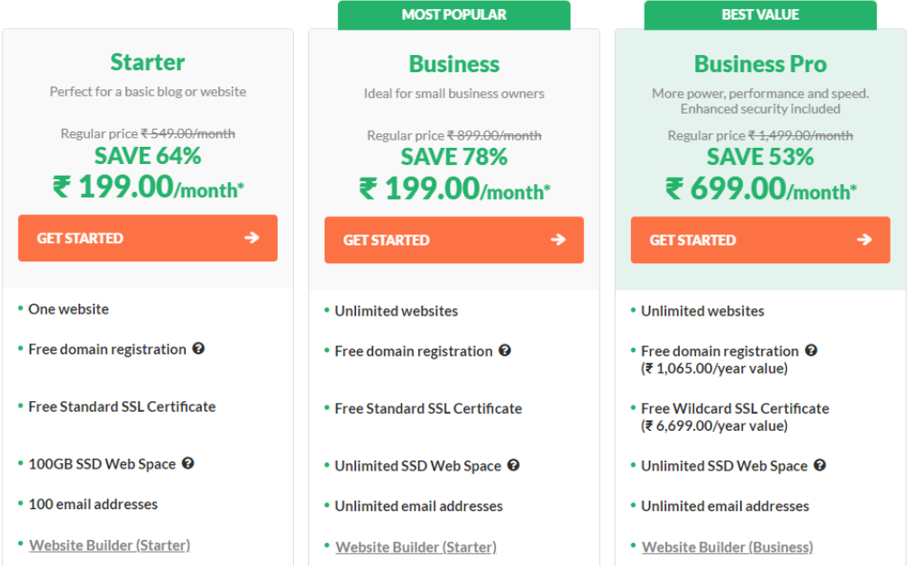Click arrow icon on Business Get Started button

[559, 240]
